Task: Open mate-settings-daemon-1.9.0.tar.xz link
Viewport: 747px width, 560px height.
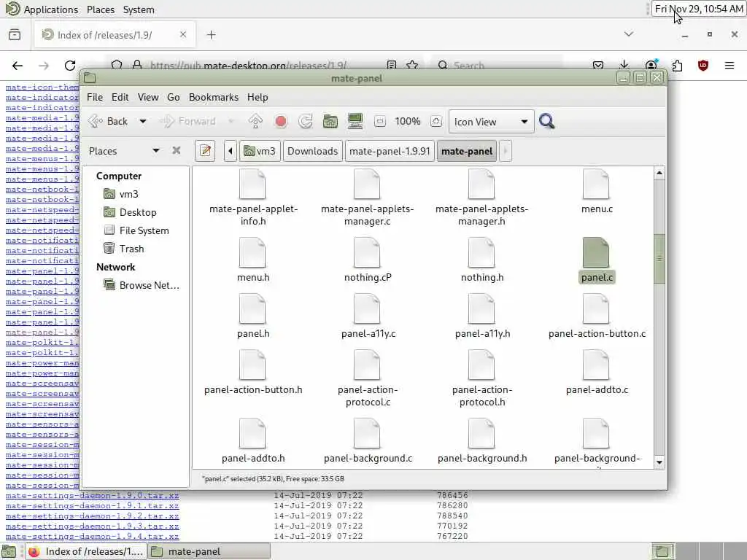Action: click(x=93, y=496)
